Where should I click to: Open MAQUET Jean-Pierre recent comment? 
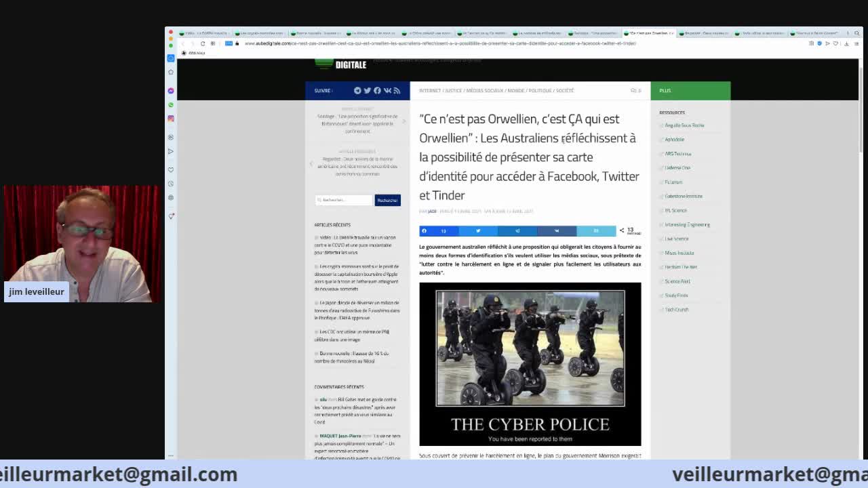(x=340, y=436)
